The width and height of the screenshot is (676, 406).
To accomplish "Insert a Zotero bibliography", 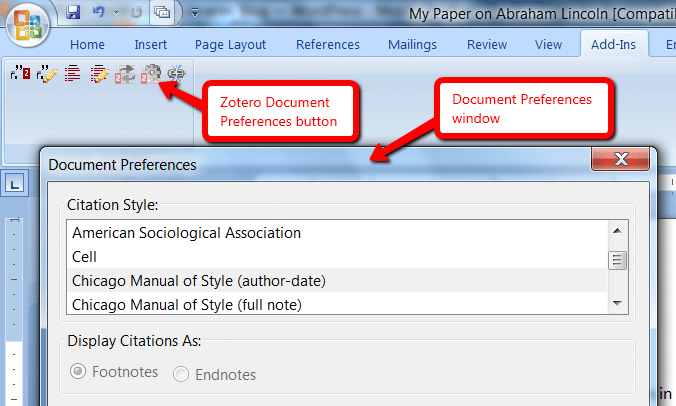I will tap(72, 74).
